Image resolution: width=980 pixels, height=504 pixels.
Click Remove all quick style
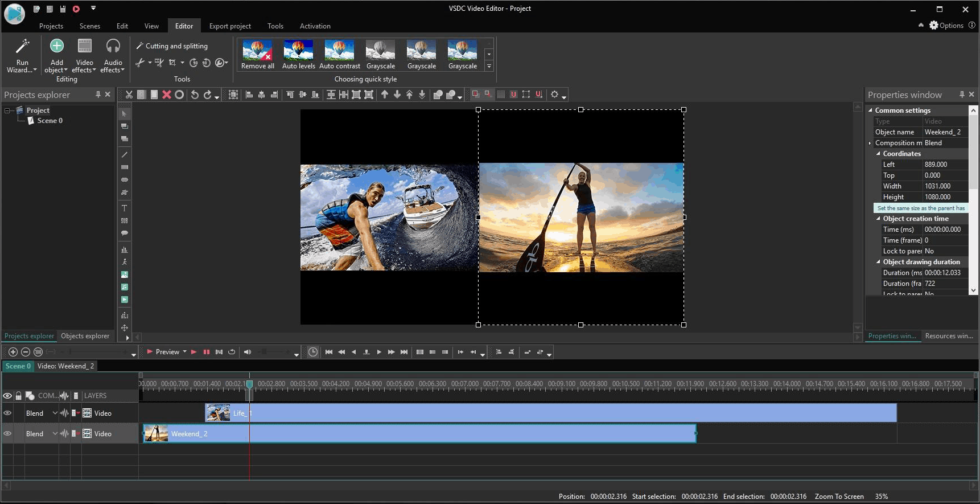257,55
